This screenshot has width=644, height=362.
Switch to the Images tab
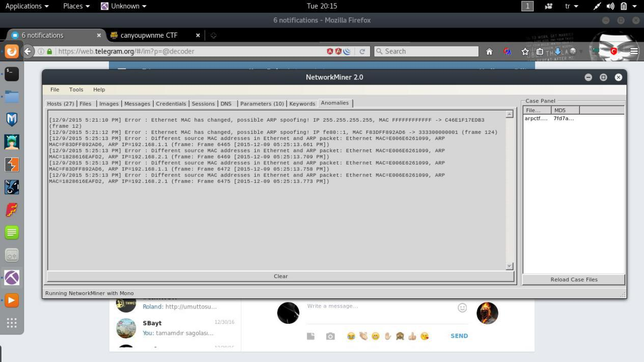[x=109, y=103]
